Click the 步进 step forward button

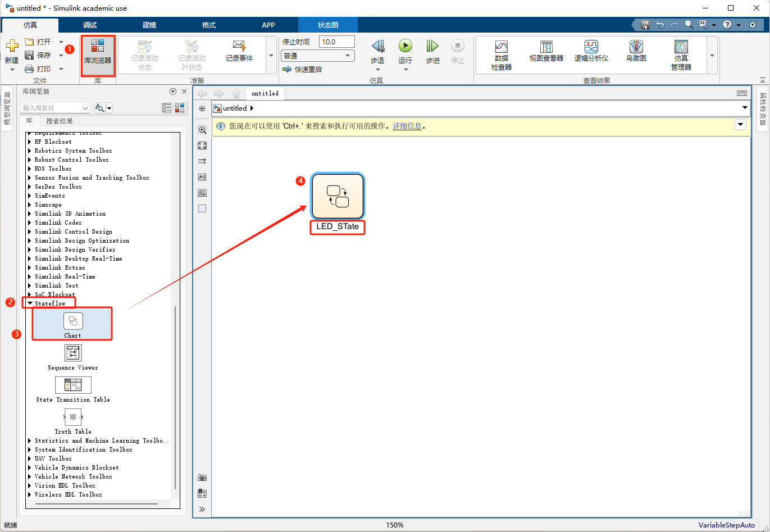tap(432, 52)
